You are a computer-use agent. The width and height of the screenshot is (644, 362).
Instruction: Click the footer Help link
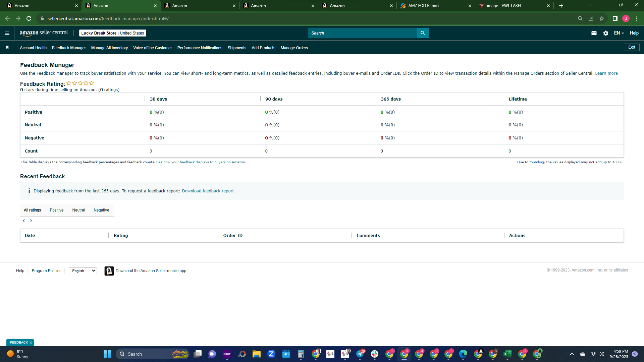pyautogui.click(x=20, y=271)
